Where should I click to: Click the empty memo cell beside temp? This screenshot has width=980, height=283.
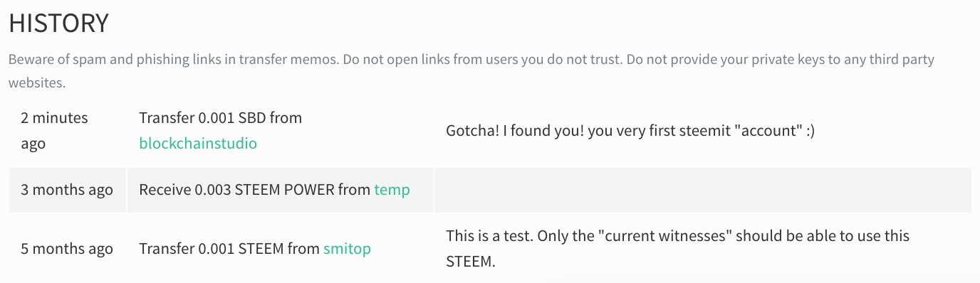[702, 190]
